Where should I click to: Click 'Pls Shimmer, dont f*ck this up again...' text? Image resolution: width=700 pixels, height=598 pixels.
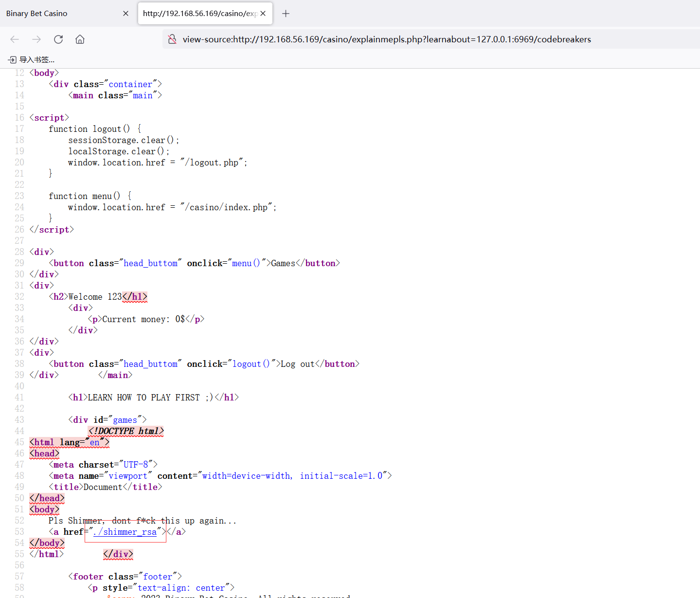(x=142, y=521)
